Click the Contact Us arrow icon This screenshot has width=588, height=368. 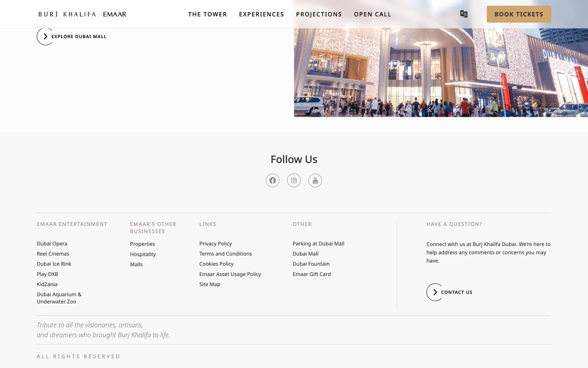[x=435, y=292]
